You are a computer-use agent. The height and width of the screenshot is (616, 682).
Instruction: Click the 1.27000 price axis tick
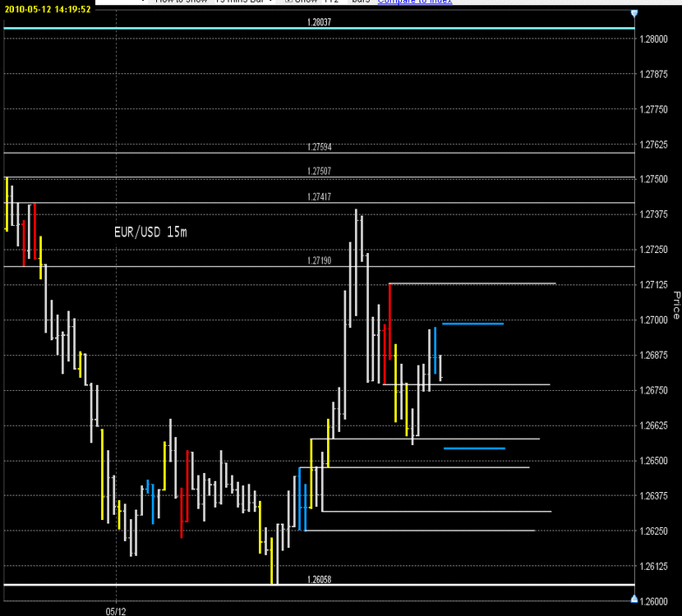[x=653, y=320]
